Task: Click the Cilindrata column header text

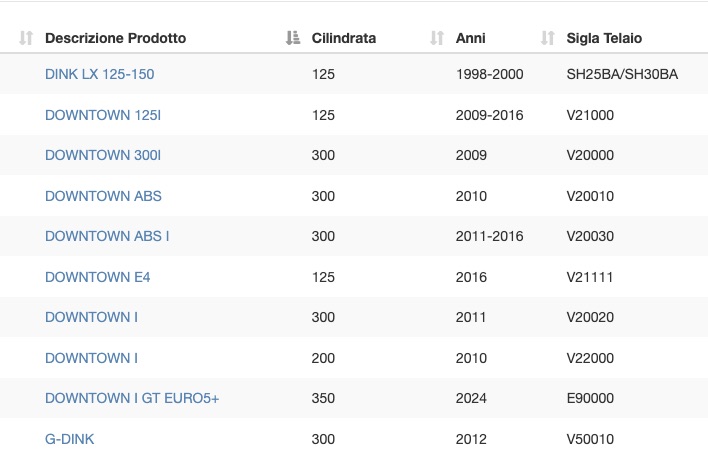Action: pos(344,38)
